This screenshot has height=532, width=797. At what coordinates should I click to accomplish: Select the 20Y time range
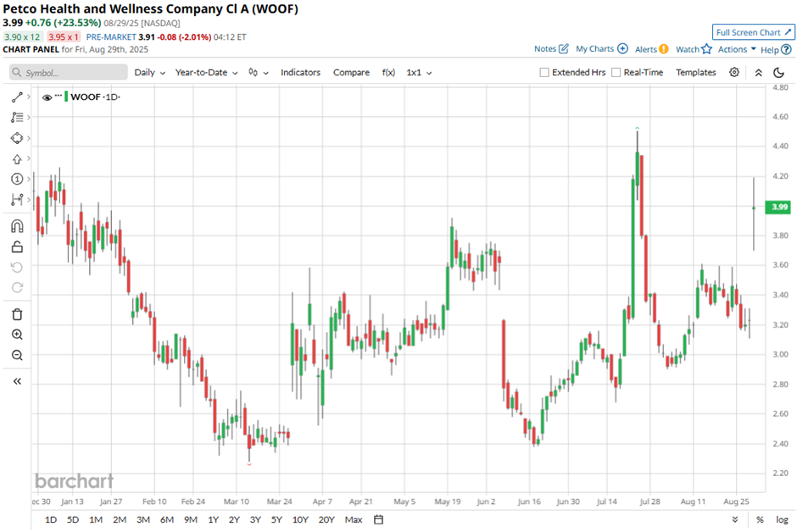click(x=326, y=520)
